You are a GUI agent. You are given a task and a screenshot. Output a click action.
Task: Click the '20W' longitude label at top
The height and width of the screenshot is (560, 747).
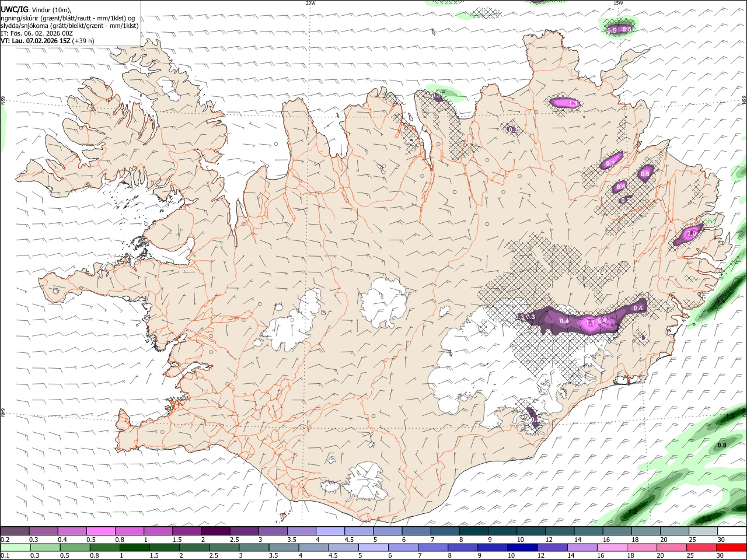click(310, 3)
